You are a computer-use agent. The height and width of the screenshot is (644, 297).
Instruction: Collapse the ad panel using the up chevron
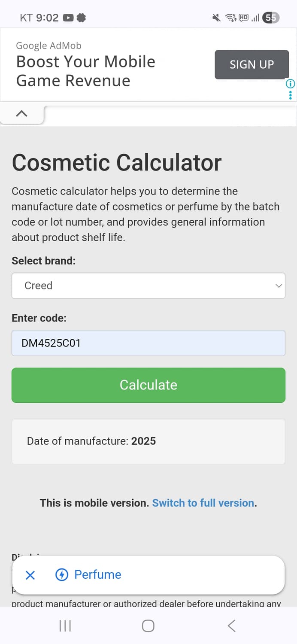pos(21,114)
